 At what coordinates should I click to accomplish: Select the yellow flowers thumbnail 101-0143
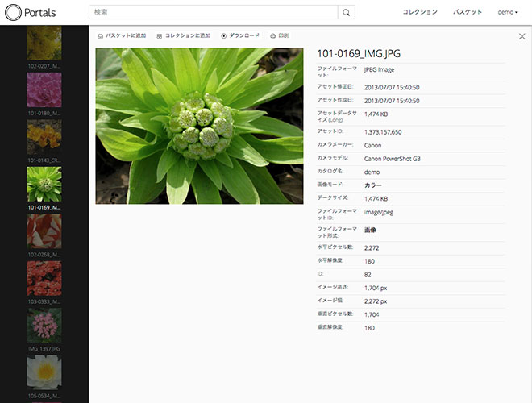pos(44,137)
